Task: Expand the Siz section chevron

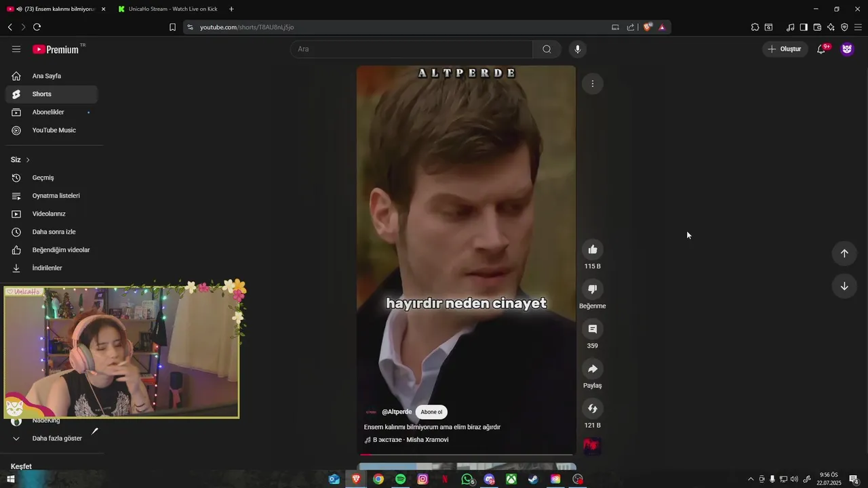Action: pyautogui.click(x=28, y=160)
